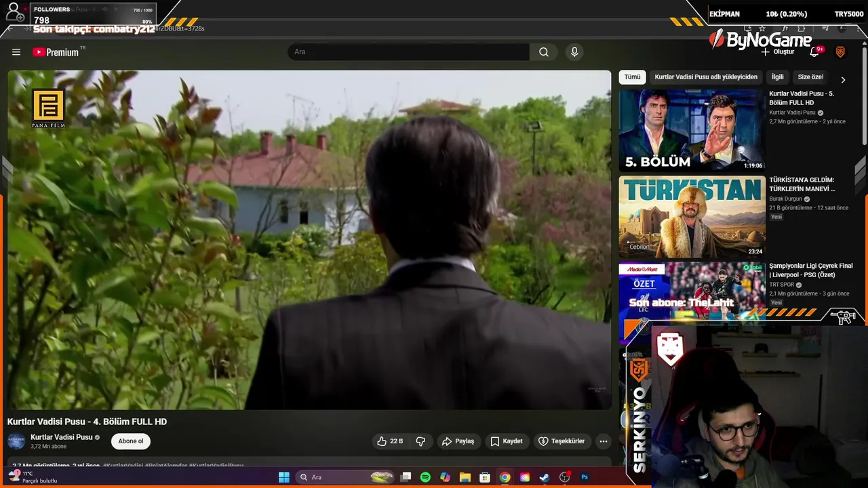Screen dimensions: 868x488
Task: Click the #PolatAlemdar hashtag
Action: point(166,466)
